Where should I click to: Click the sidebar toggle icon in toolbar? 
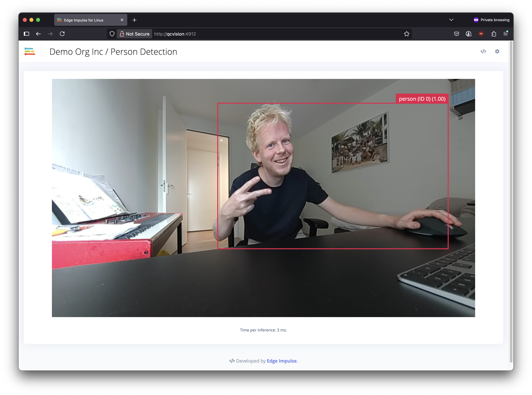click(26, 34)
